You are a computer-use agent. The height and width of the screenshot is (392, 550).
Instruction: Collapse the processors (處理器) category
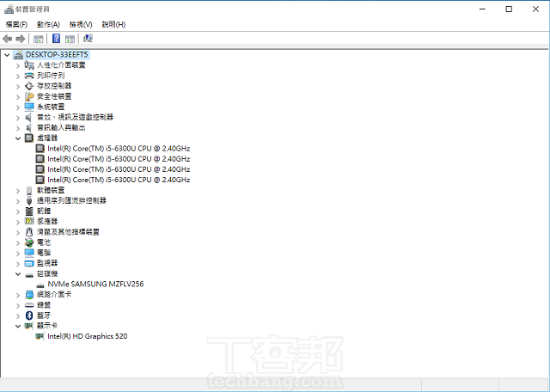pyautogui.click(x=18, y=138)
